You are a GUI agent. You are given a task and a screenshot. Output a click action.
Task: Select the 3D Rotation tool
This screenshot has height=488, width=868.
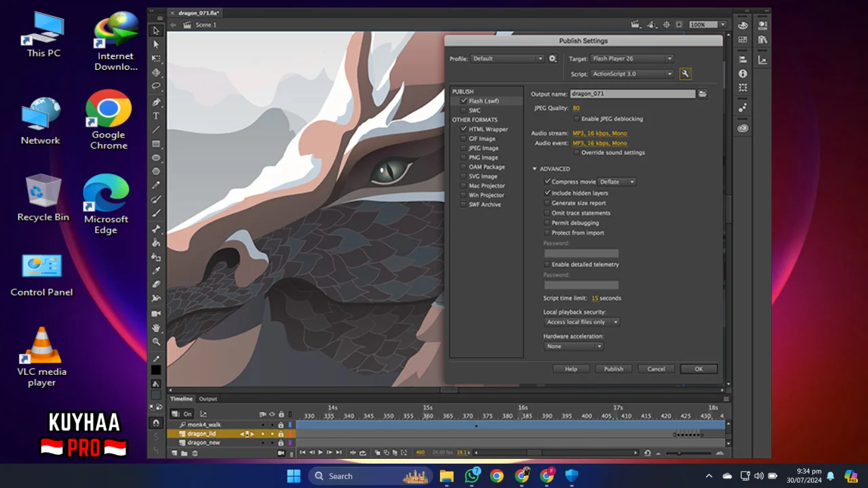[156, 73]
